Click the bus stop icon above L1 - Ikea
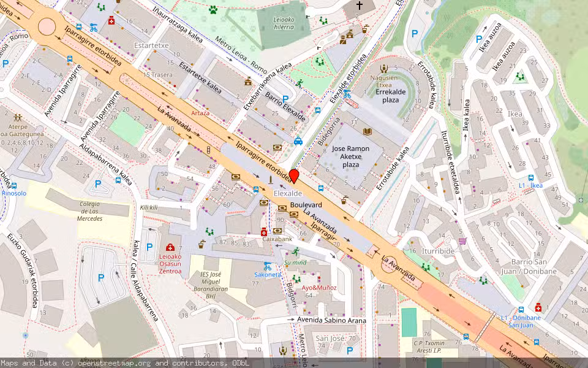 531,178
